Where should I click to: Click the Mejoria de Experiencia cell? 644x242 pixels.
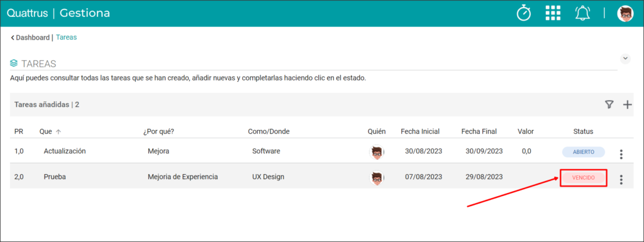pyautogui.click(x=183, y=177)
